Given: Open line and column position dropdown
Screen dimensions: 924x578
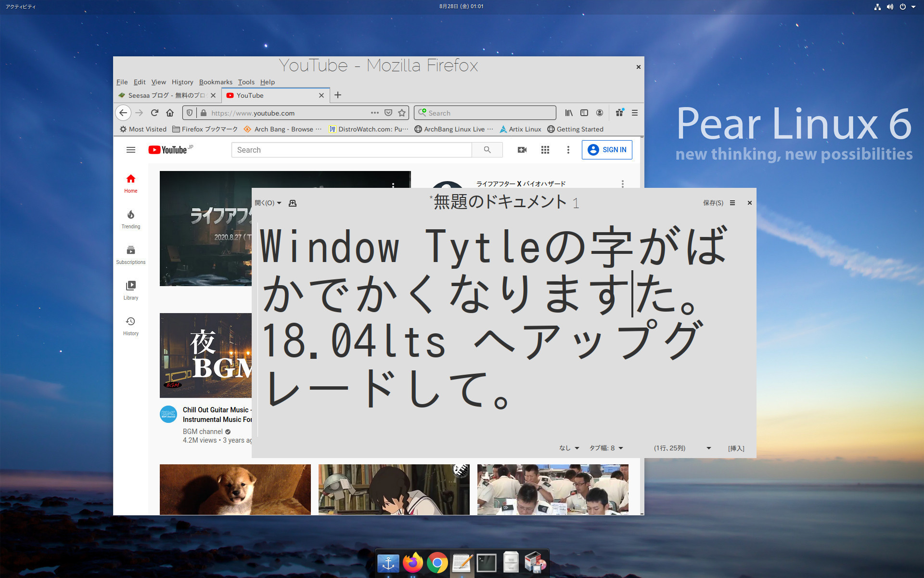Looking at the screenshot, I should pos(682,448).
